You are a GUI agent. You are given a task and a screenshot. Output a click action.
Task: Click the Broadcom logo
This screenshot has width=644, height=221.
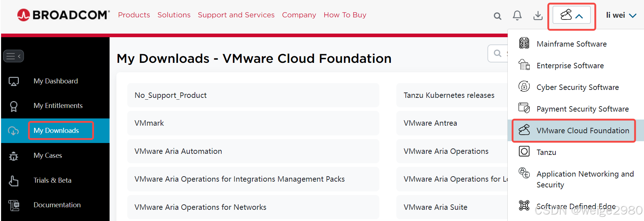[63, 15]
